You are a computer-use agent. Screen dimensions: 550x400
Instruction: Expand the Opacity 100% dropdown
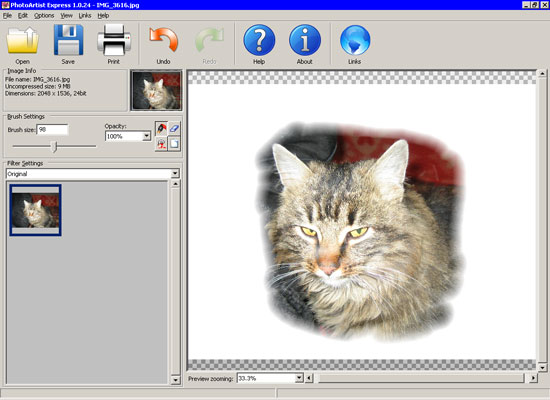(147, 136)
